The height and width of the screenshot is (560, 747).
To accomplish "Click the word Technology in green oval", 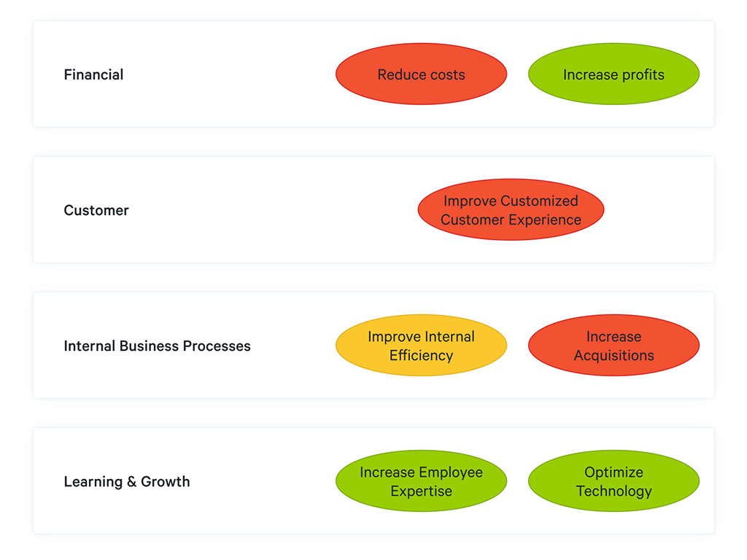I will click(x=614, y=491).
